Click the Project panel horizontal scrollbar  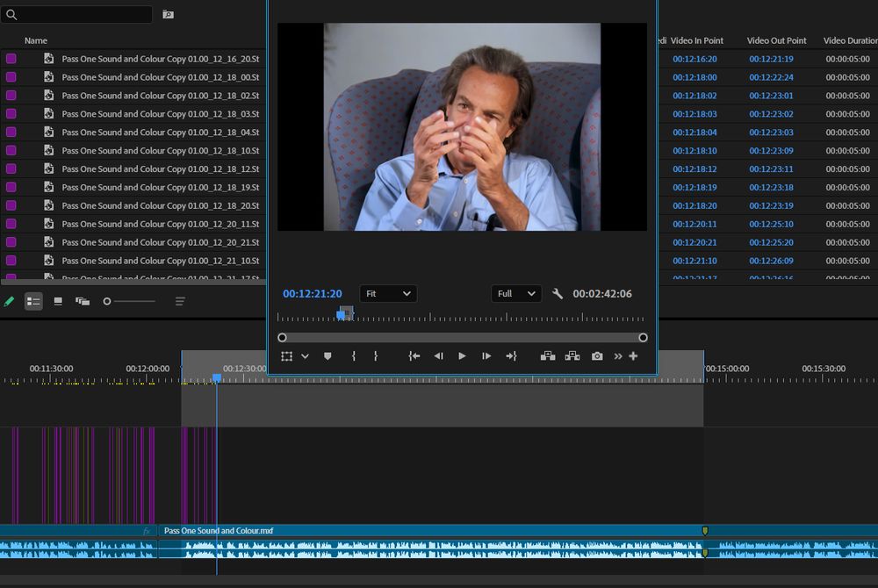133,282
